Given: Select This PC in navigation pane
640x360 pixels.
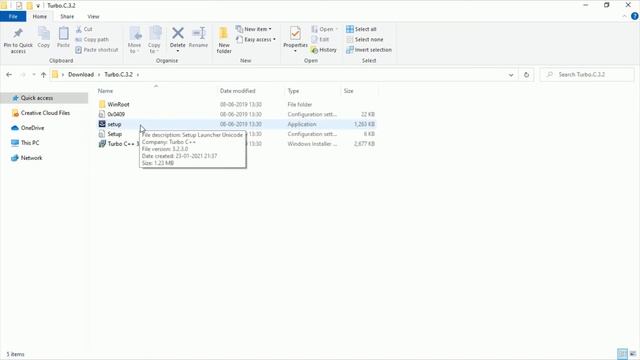Looking at the screenshot, I should (x=25, y=143).
